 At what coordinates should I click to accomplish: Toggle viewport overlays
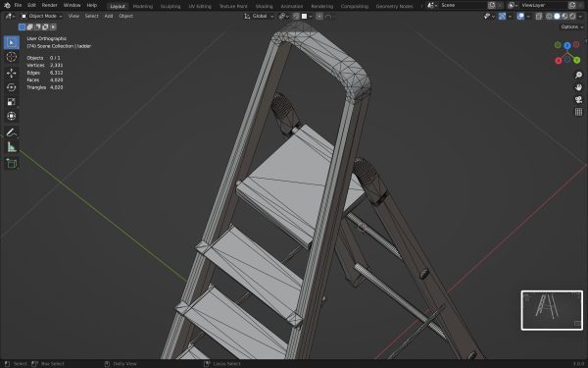520,16
